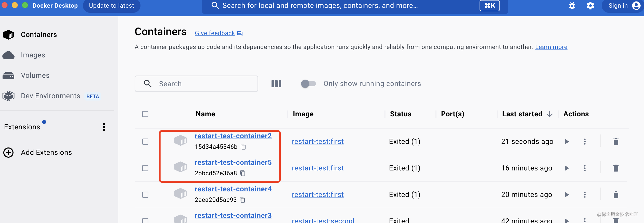The image size is (644, 223).
Task: Open more actions for restart-test-container2
Action: tap(585, 142)
